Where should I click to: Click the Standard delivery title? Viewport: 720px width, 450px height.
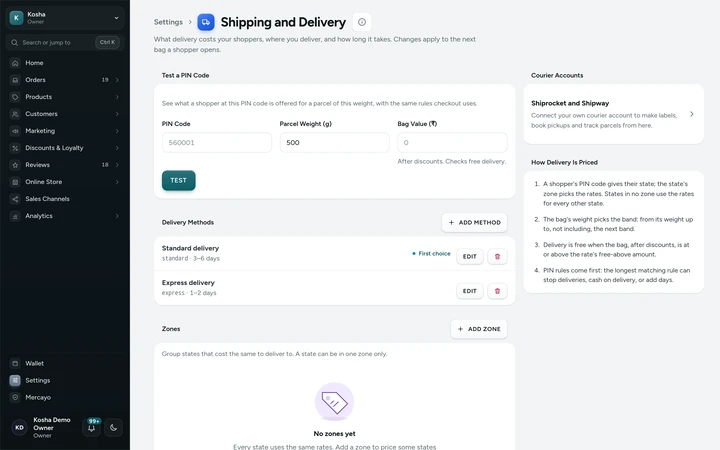tap(190, 248)
